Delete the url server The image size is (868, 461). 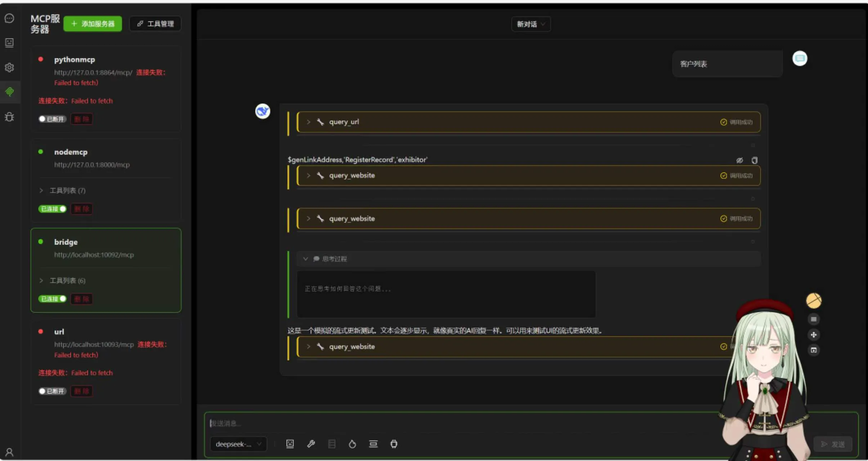pos(82,391)
